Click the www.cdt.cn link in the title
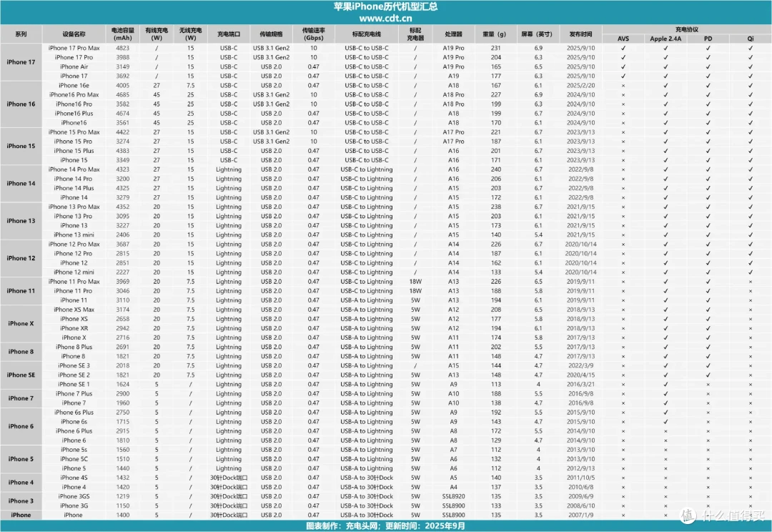 385,18
